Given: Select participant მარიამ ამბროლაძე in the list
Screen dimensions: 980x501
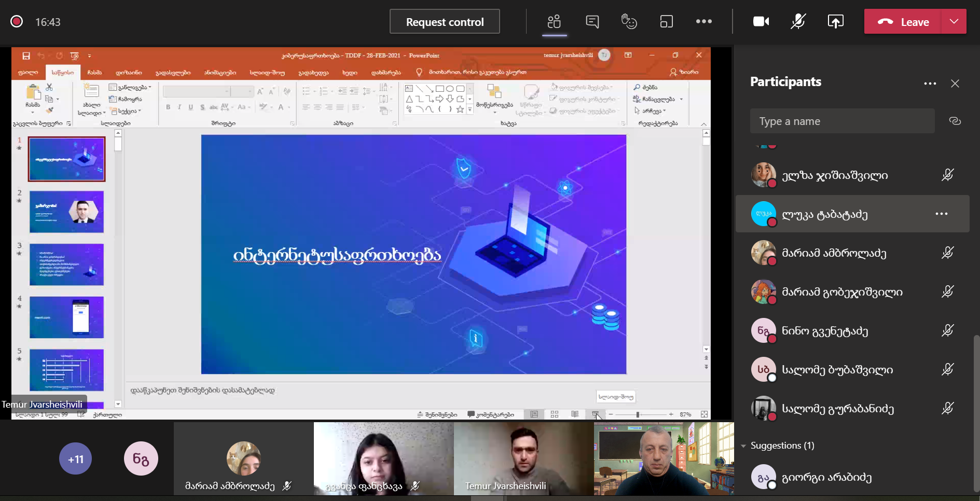Looking at the screenshot, I should [834, 253].
